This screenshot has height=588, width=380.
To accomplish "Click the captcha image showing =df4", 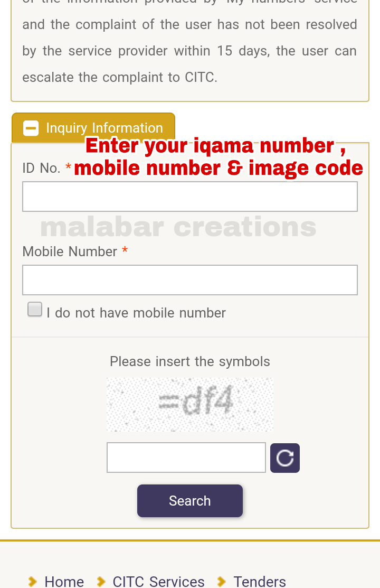I will 190,405.
